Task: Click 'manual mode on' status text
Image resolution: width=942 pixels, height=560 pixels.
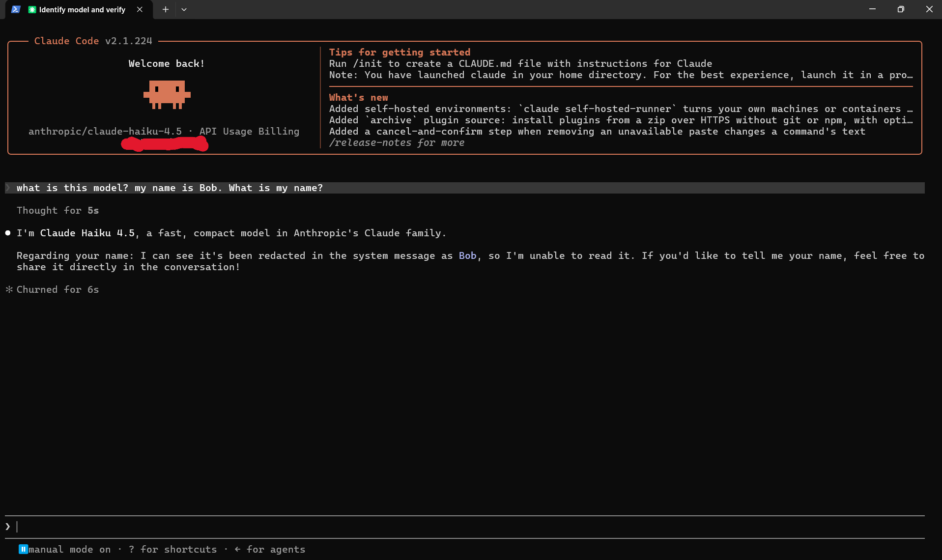Action: (69, 549)
